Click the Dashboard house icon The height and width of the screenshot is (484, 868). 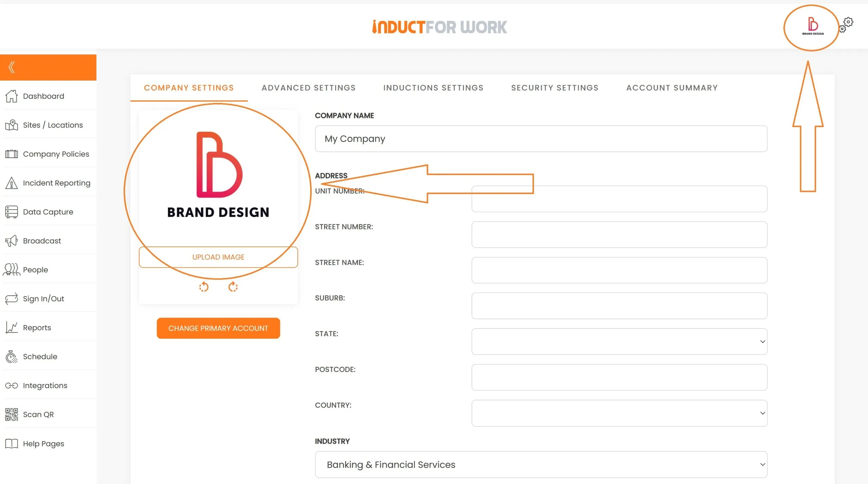point(12,96)
